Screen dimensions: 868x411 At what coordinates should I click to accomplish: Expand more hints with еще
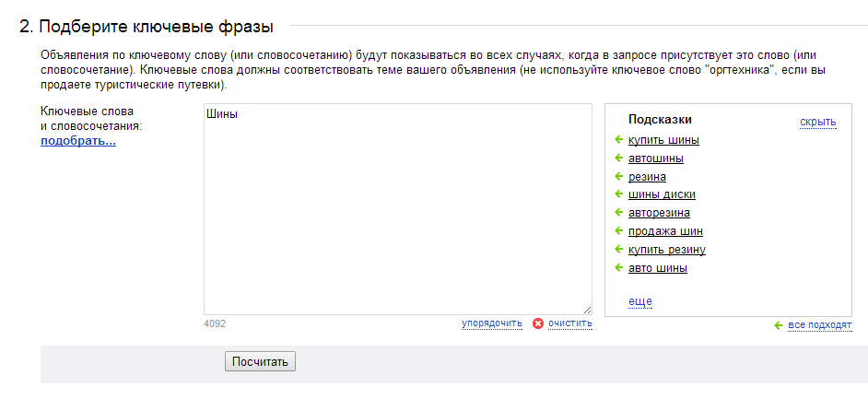point(639,301)
